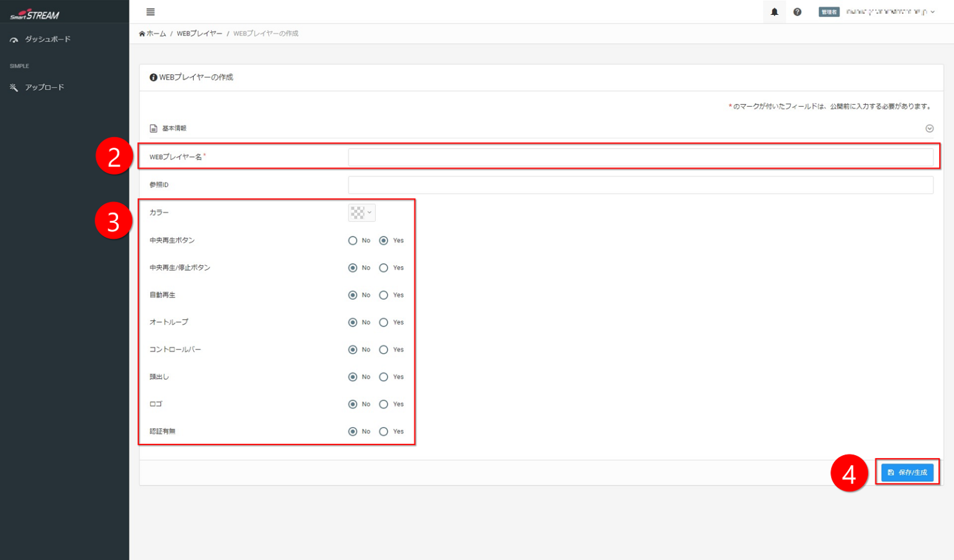Image resolution: width=954 pixels, height=560 pixels.
Task: Click the SmartSTREAM logo
Action: (x=35, y=14)
